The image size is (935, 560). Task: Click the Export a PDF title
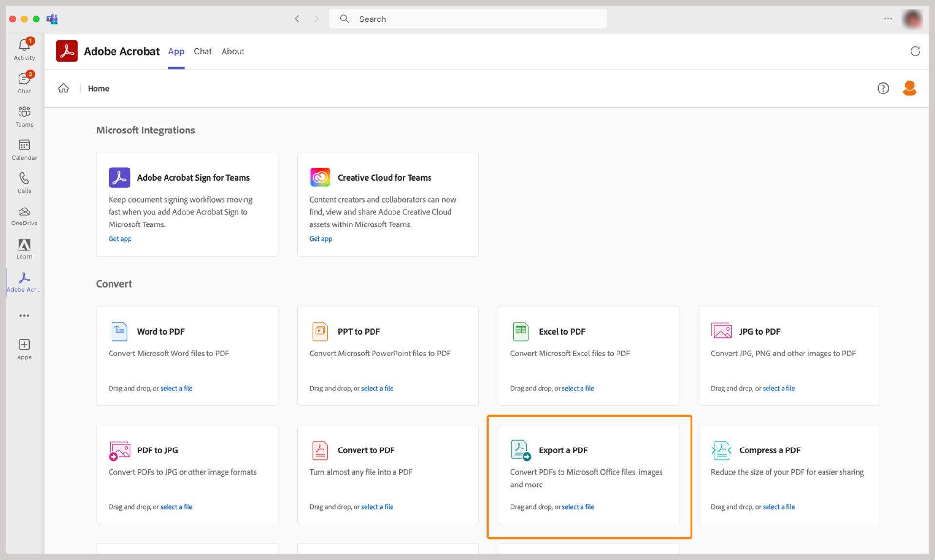coord(563,450)
